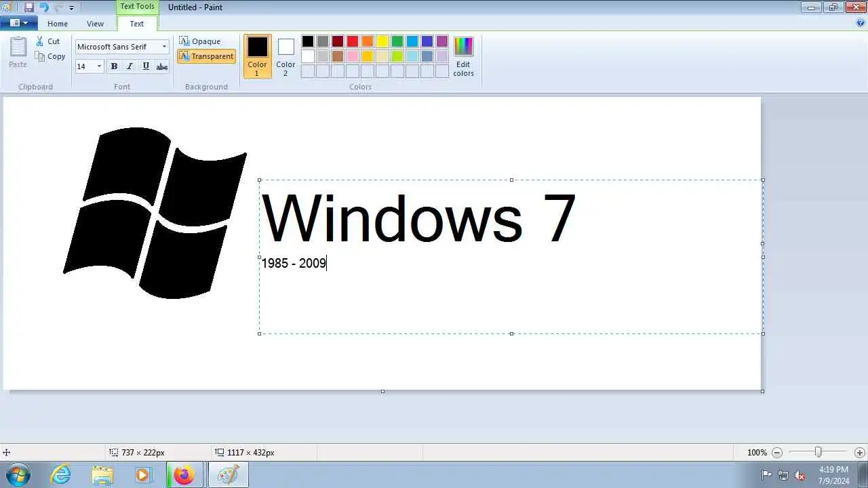Click the 100% zoom level text
The height and width of the screenshot is (488, 868).
click(757, 453)
